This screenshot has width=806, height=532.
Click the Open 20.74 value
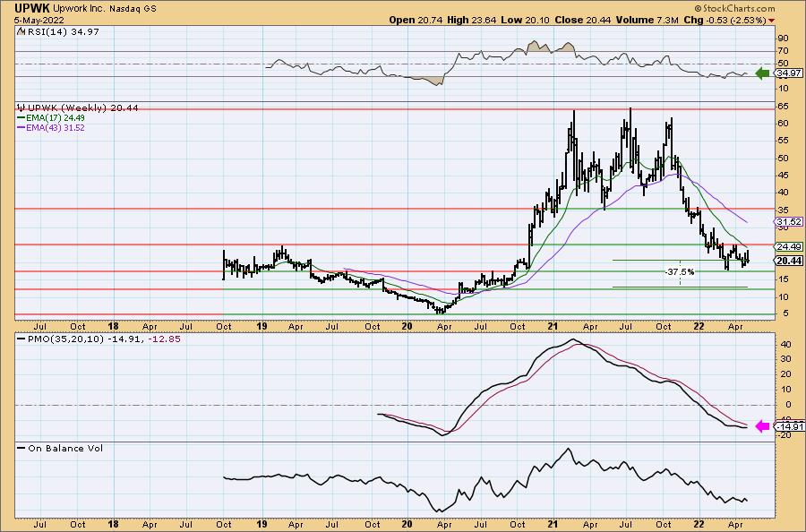pyautogui.click(x=416, y=20)
